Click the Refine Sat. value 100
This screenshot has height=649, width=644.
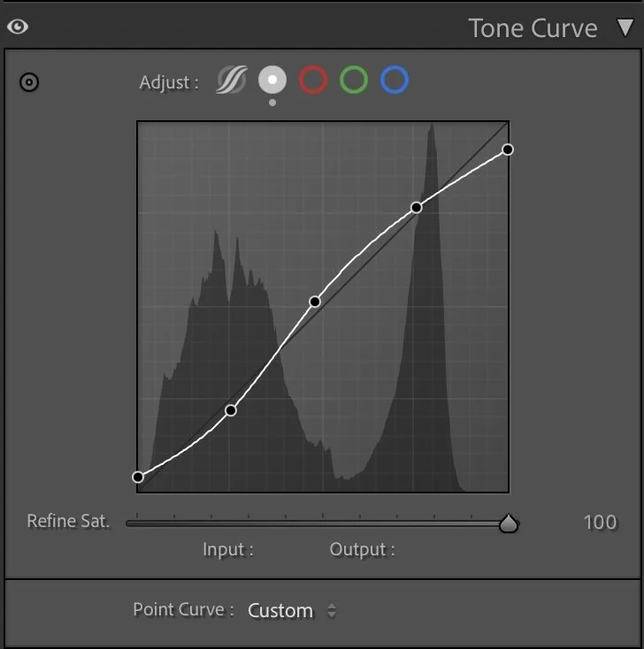pyautogui.click(x=600, y=523)
